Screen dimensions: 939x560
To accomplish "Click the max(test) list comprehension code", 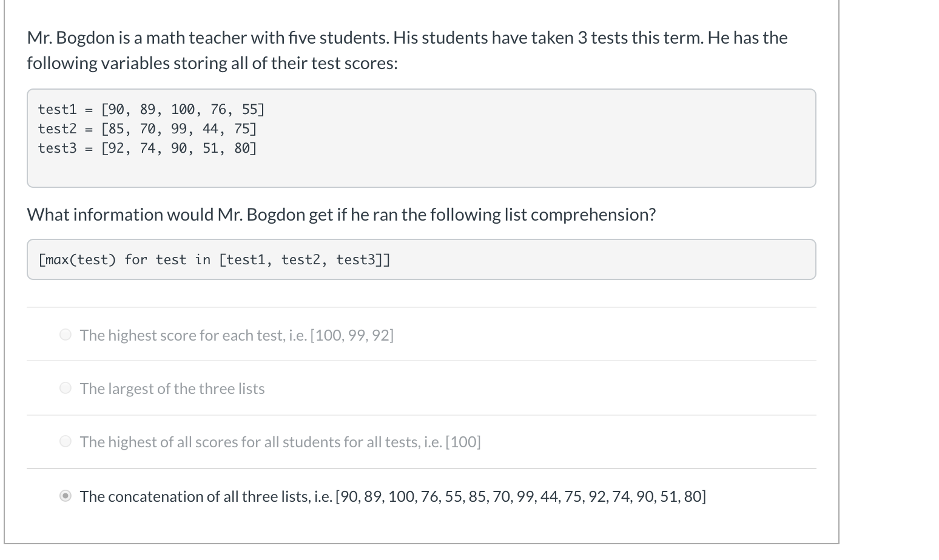I will (x=214, y=260).
